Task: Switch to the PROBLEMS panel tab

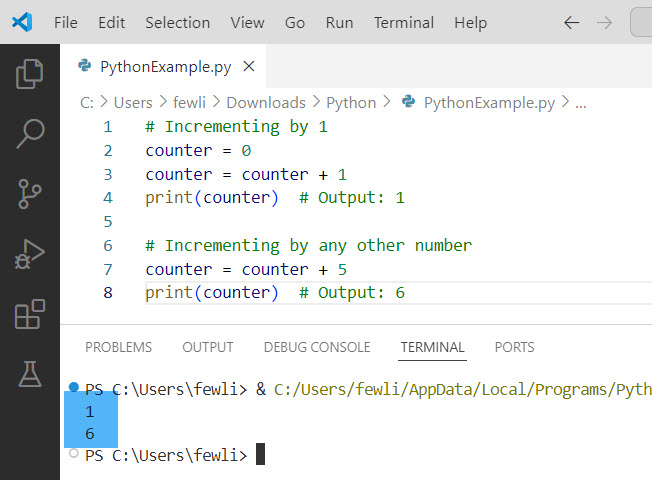Action: [x=119, y=347]
